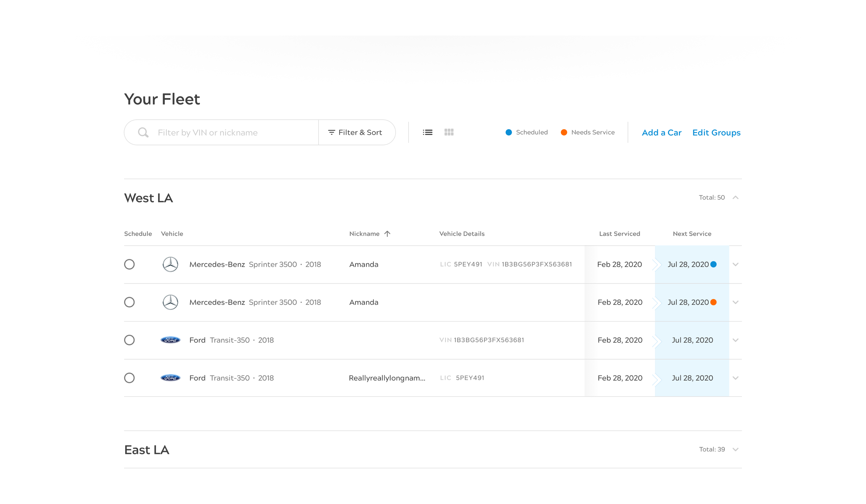Click Add a Car link
The image size is (866, 504).
[x=661, y=133]
